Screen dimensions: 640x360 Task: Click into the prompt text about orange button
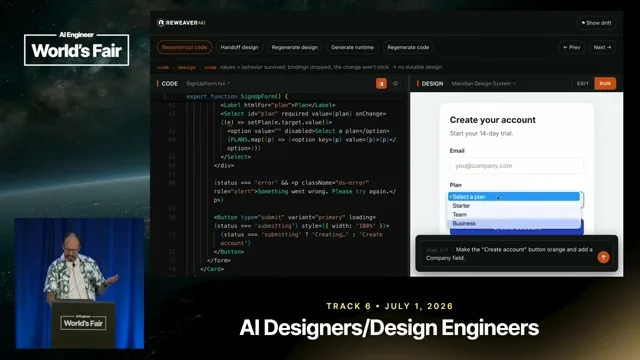509,253
